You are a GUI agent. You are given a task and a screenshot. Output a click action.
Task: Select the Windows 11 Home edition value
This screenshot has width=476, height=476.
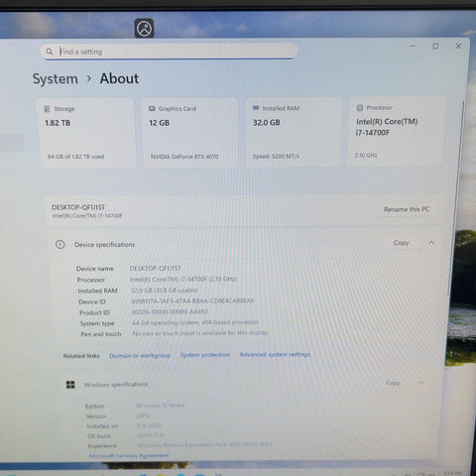pos(161,406)
